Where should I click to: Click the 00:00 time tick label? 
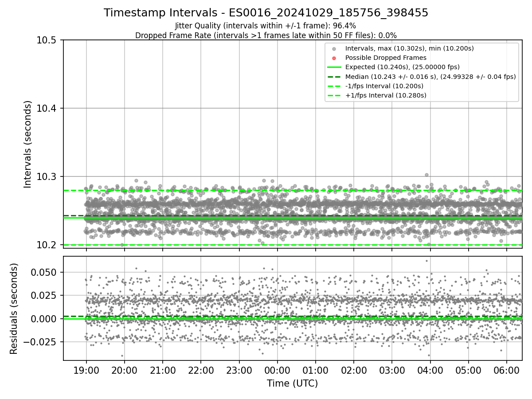[278, 370]
